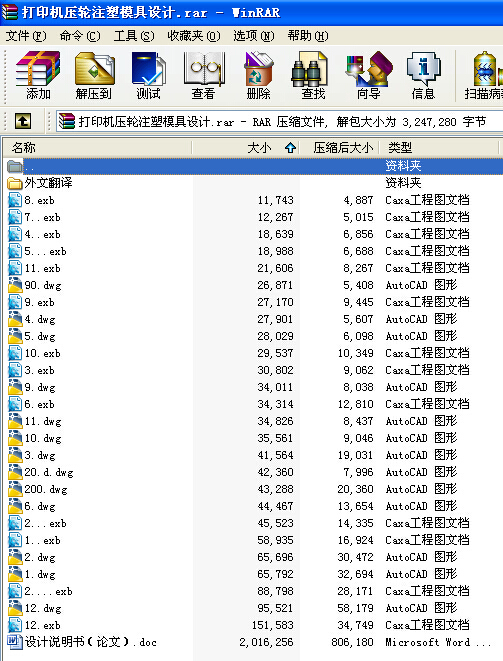
Task: Click the icon of 3.dwg file
Action: click(15, 455)
